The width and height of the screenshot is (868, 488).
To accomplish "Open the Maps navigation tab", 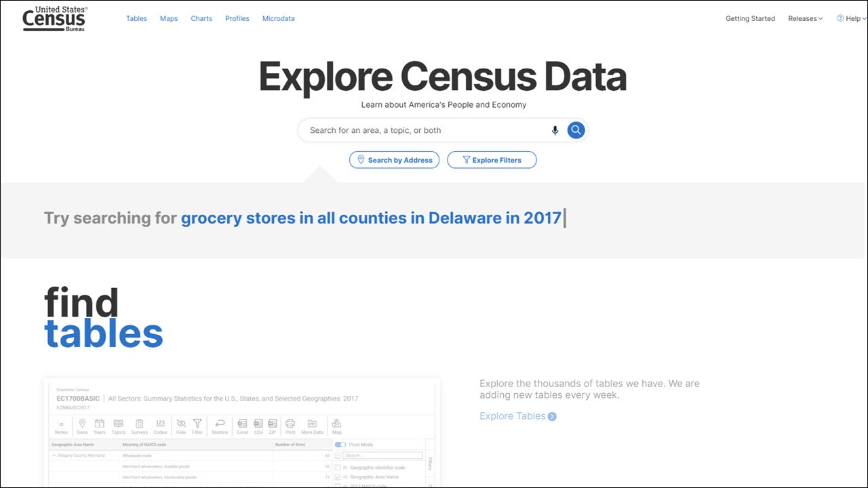I will point(169,19).
